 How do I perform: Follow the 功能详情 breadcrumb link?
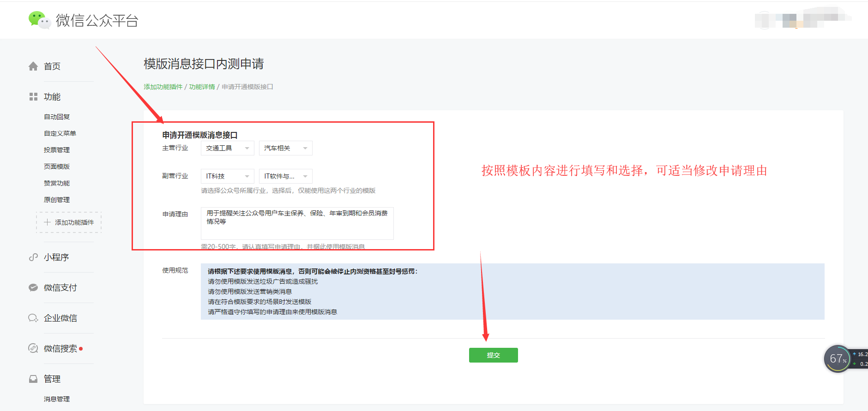point(202,87)
